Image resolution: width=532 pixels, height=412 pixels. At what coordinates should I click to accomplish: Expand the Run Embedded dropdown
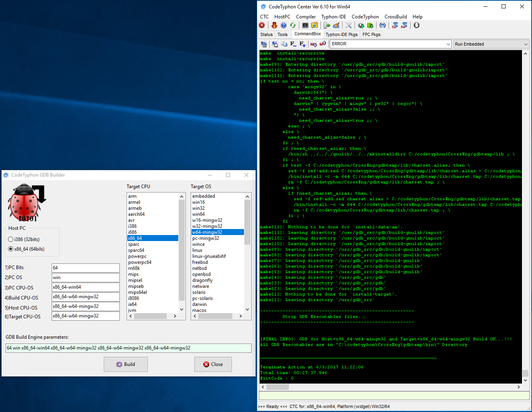coord(526,44)
